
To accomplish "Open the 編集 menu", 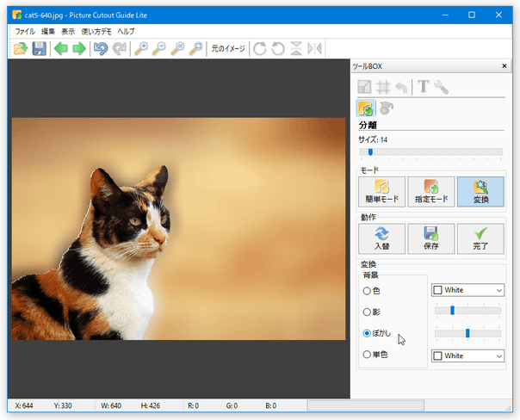I will [x=48, y=32].
